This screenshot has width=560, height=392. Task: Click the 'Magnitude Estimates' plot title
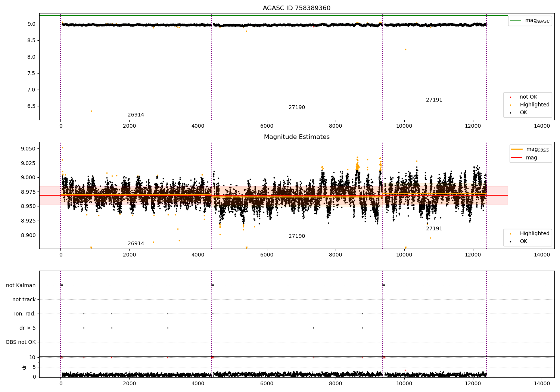coord(296,137)
